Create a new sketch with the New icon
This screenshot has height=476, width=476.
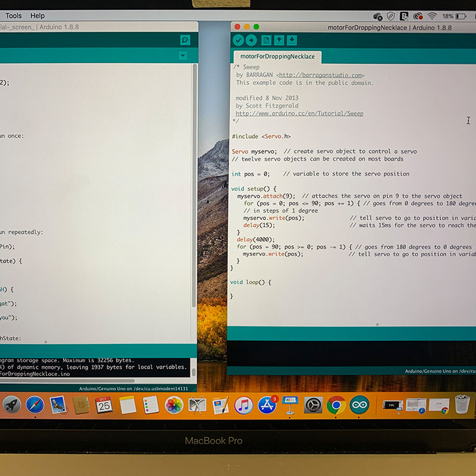[x=266, y=40]
